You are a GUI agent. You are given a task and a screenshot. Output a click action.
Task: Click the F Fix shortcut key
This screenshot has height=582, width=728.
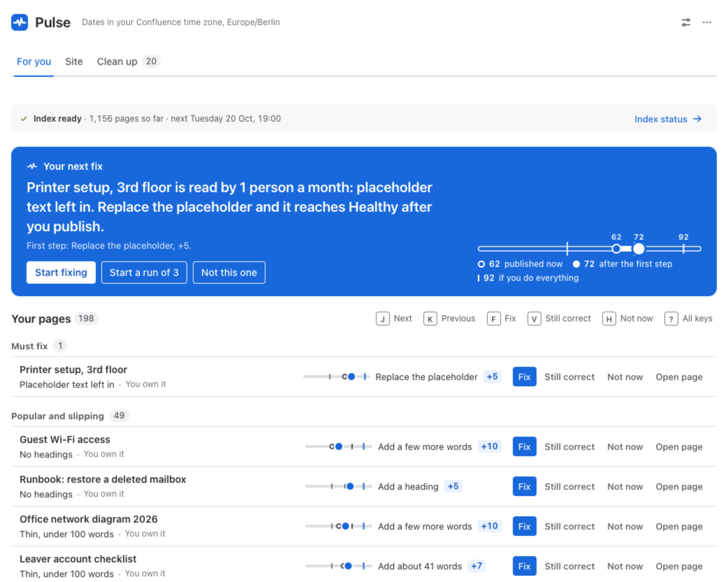(x=494, y=319)
